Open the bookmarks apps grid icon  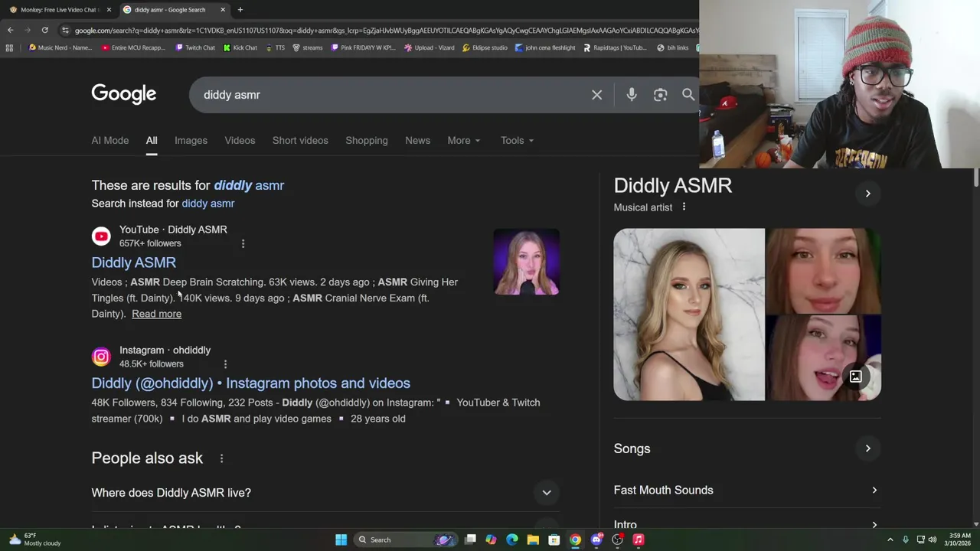(9, 47)
